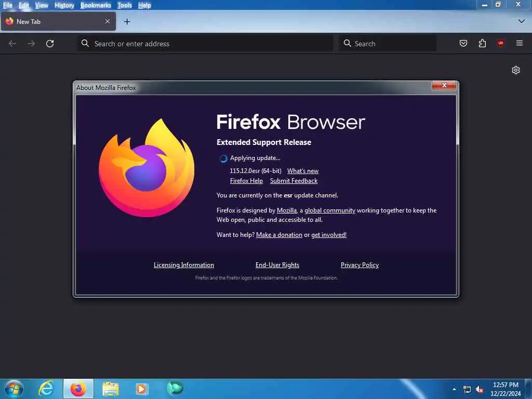
Task: Open the Windows Start menu
Action: [14, 389]
